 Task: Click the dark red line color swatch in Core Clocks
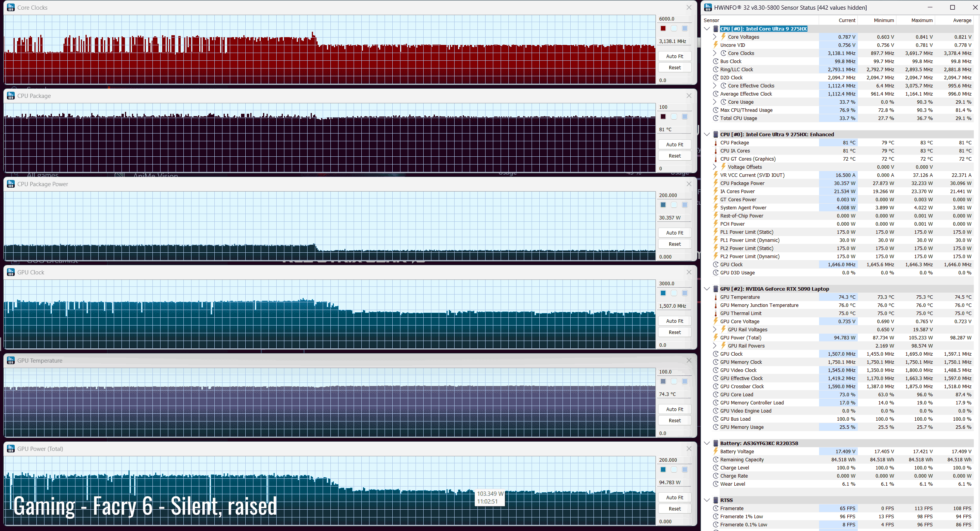pyautogui.click(x=663, y=28)
